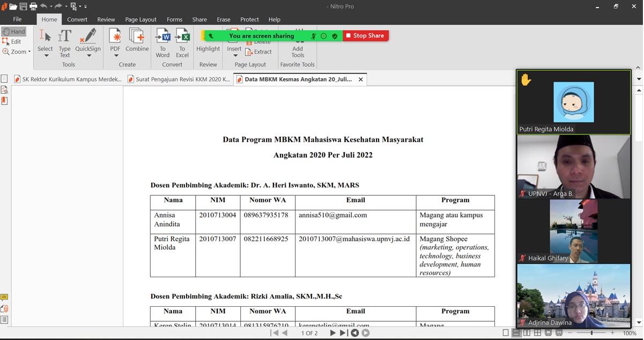
Task: Go to the next page arrow
Action: (332, 333)
